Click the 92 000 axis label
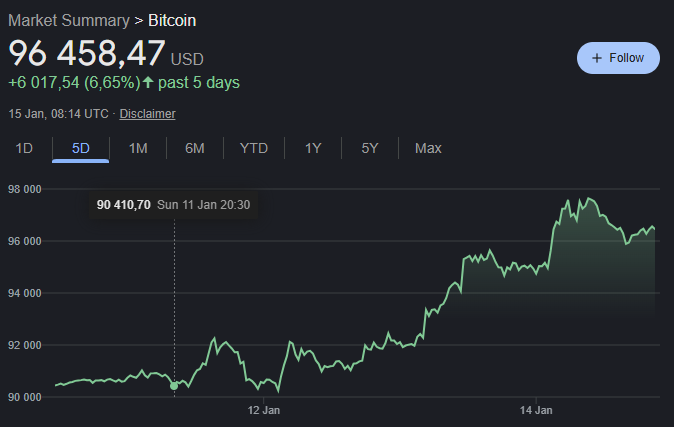This screenshot has width=674, height=427. (x=25, y=345)
